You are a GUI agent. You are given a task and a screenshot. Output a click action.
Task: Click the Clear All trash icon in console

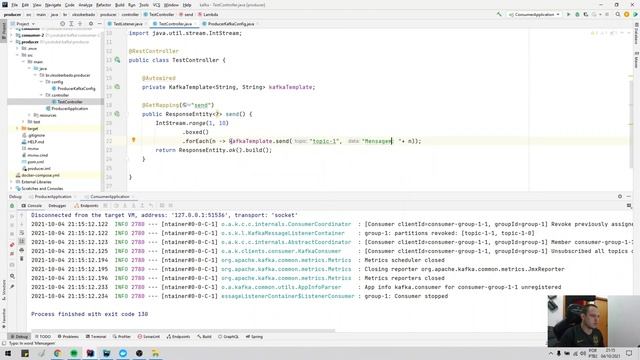(22, 259)
